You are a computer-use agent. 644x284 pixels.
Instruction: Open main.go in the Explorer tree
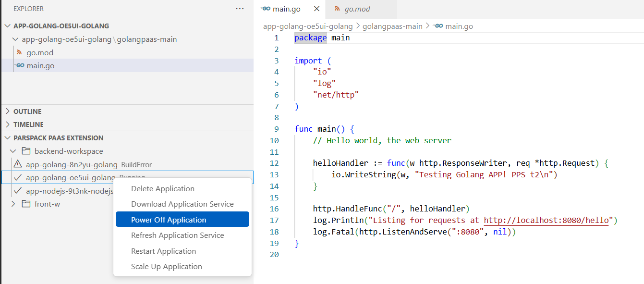(x=40, y=65)
